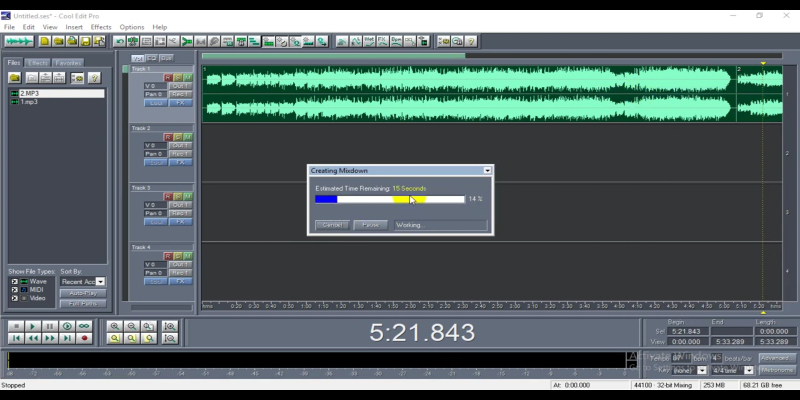
Task: Click the Open File folder icon in Files panel
Action: click(x=15, y=77)
